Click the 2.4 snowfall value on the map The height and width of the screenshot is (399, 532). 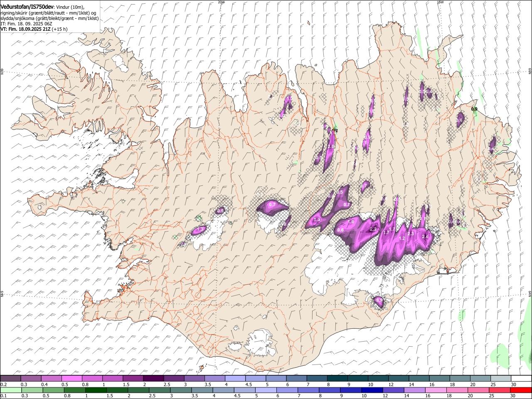coord(425,236)
